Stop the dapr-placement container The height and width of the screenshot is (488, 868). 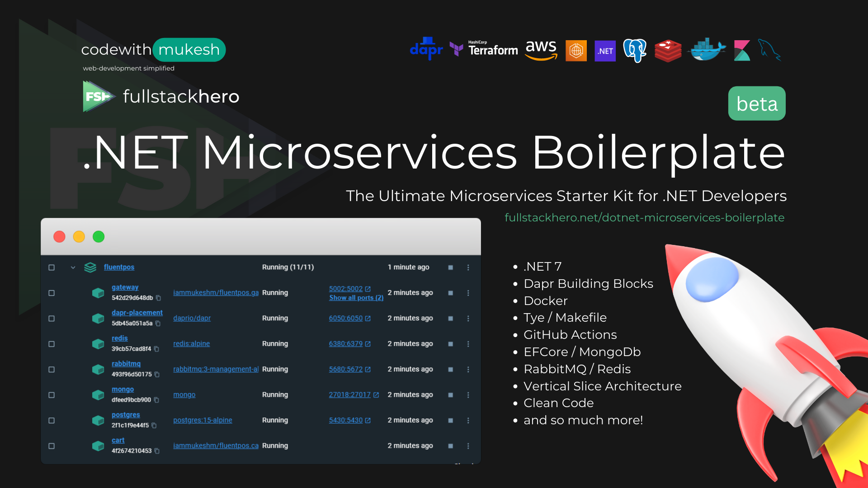click(450, 319)
